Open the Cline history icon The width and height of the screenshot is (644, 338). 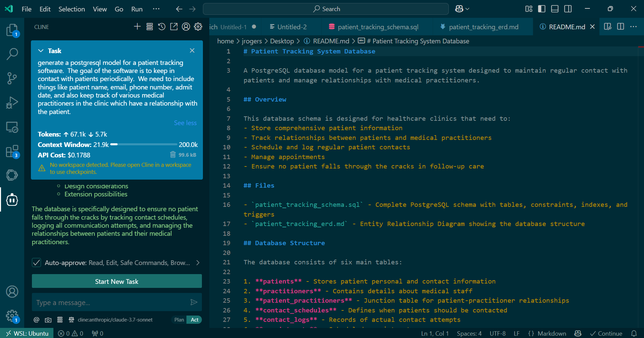coord(162,27)
